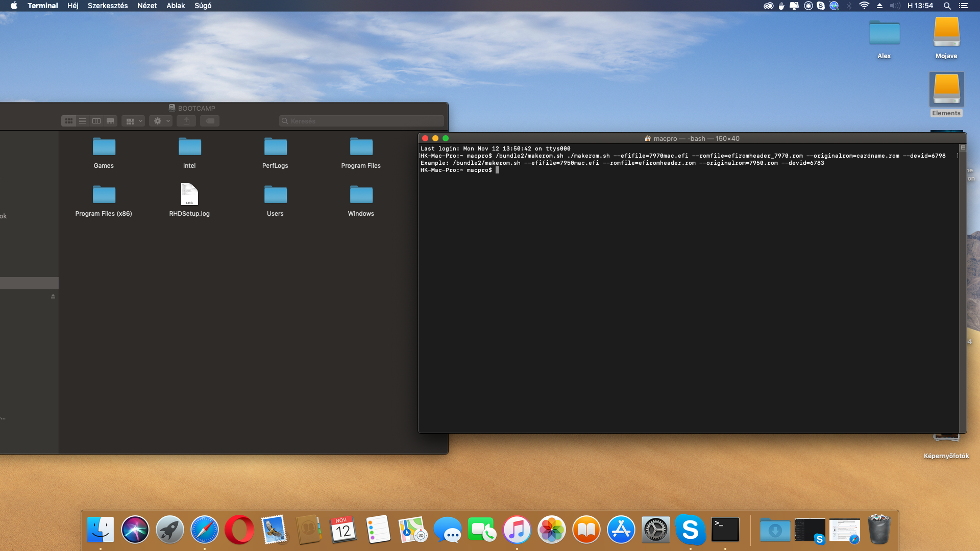Click the Terminal scrollbar split pane icon

[x=963, y=148]
